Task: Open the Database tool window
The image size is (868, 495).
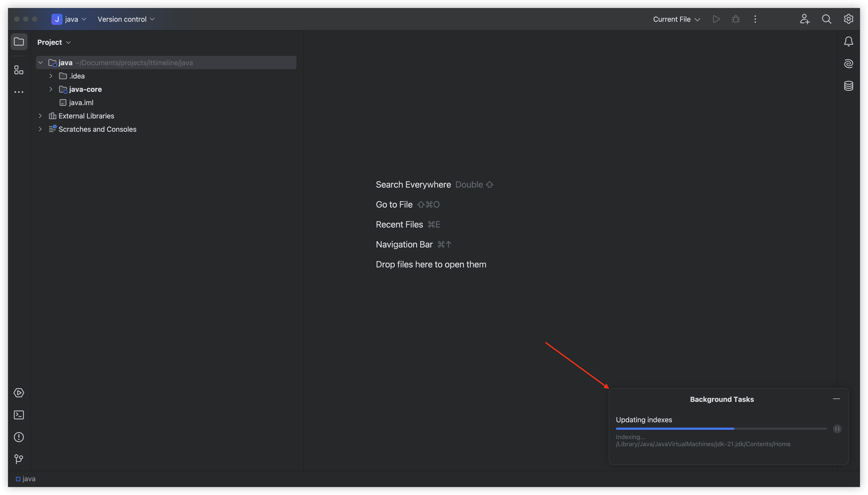Action: 849,86
